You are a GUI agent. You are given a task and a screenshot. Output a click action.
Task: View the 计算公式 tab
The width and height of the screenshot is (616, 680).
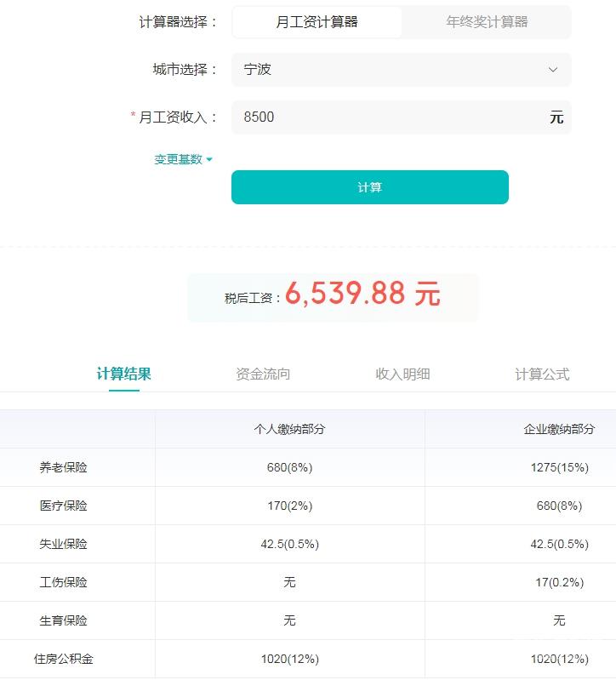pyautogui.click(x=542, y=374)
